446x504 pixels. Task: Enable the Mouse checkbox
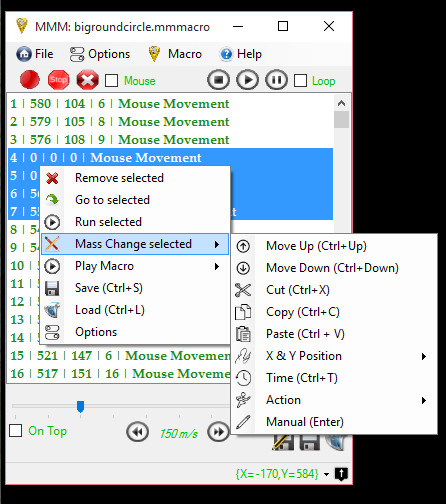(x=111, y=81)
